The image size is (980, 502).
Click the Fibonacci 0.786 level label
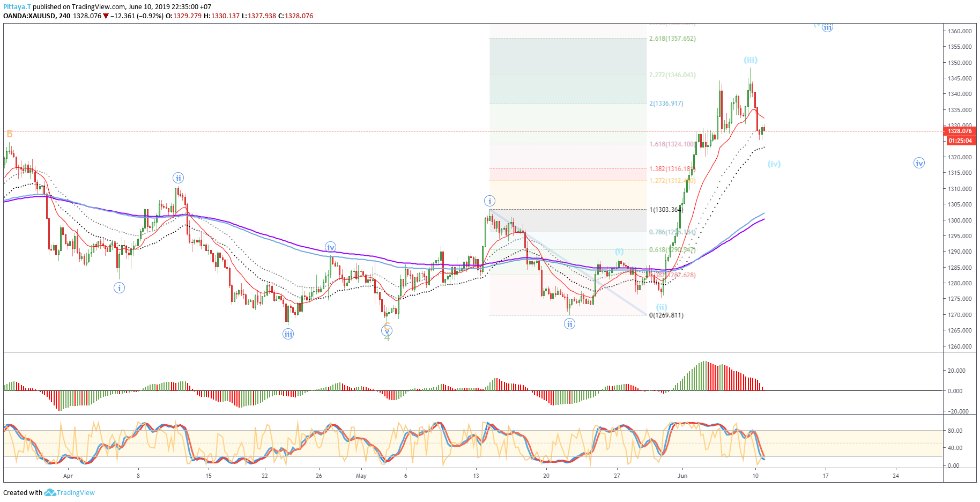point(672,232)
